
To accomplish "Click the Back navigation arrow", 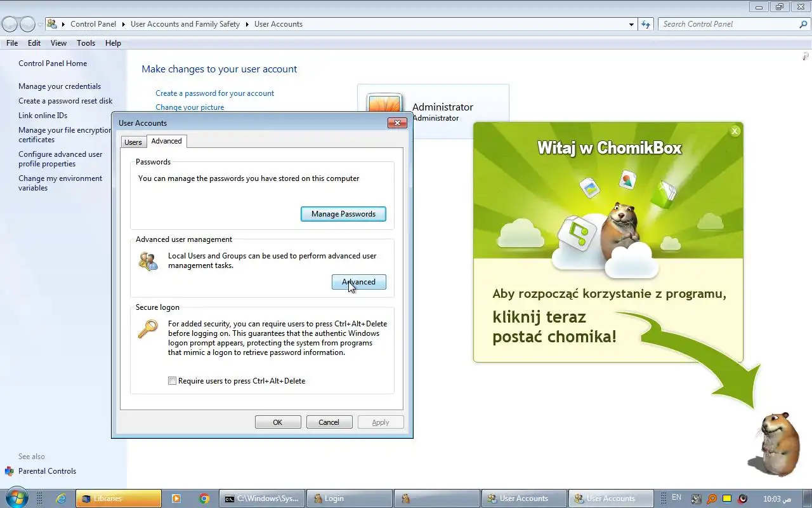I will pos(10,24).
